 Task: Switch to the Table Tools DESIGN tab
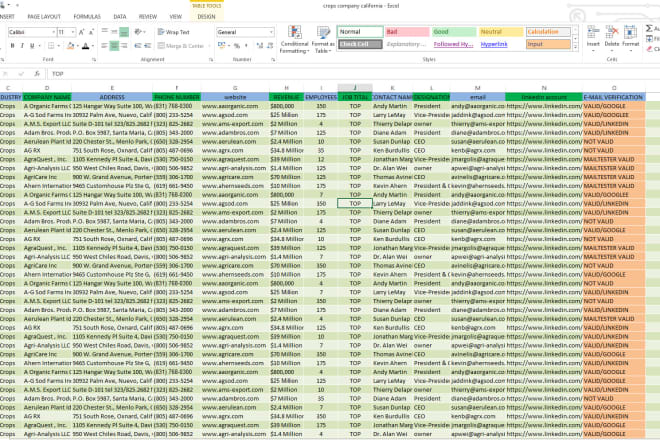click(206, 16)
